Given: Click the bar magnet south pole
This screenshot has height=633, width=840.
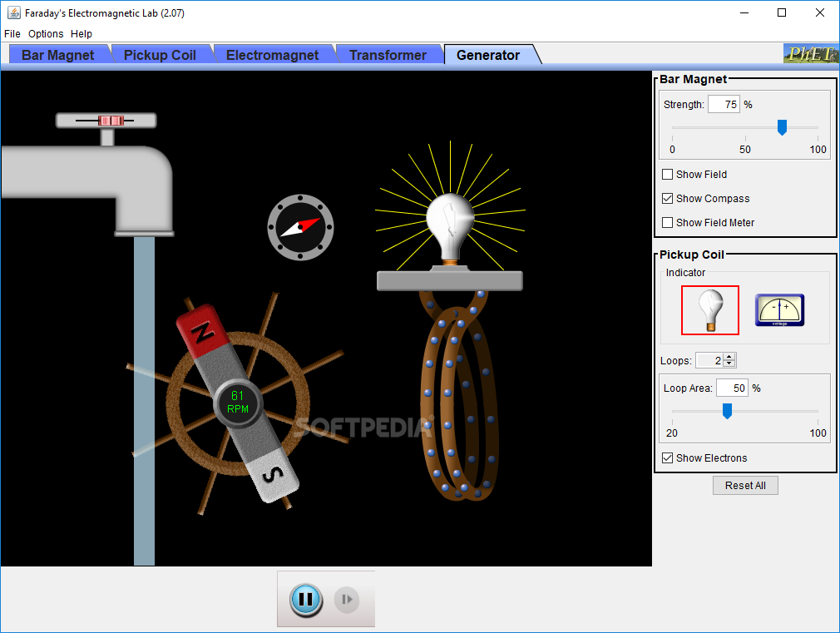Looking at the screenshot, I should coord(274,475).
